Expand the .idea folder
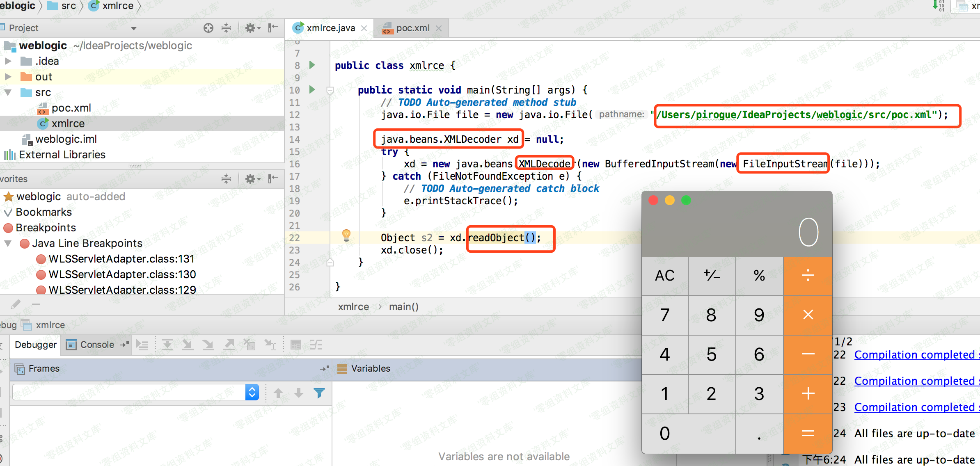This screenshot has height=466, width=980. coord(8,61)
